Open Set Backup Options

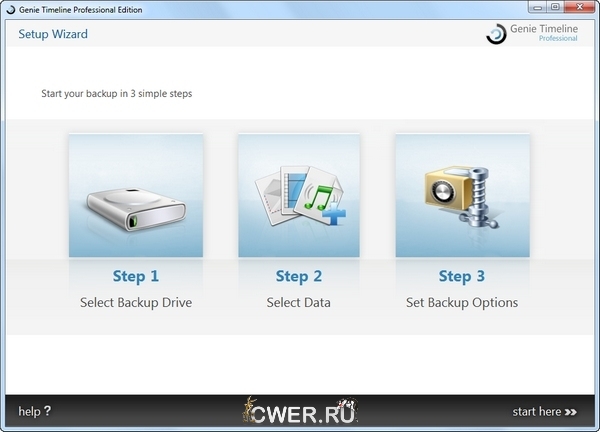461,302
